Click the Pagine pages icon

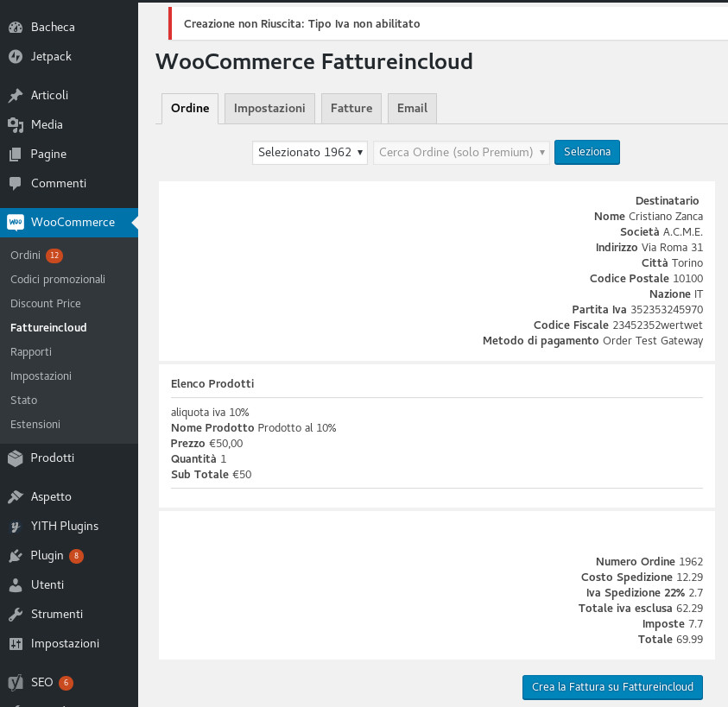tap(16, 155)
